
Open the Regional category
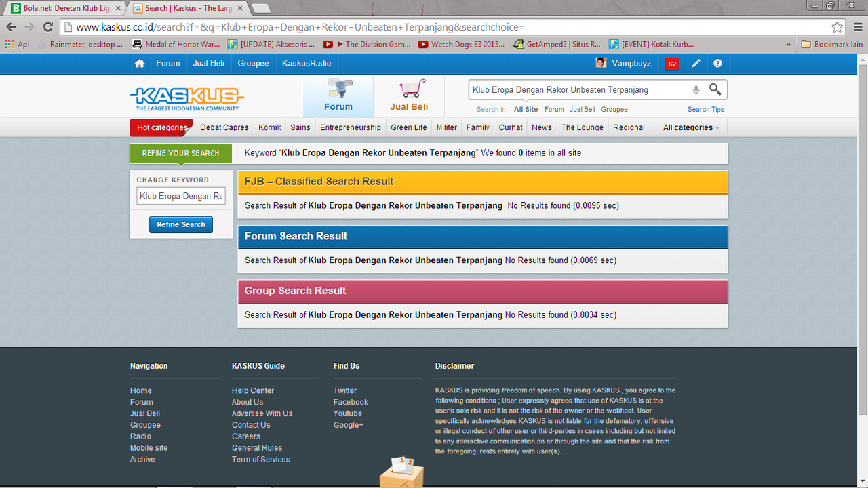point(629,127)
